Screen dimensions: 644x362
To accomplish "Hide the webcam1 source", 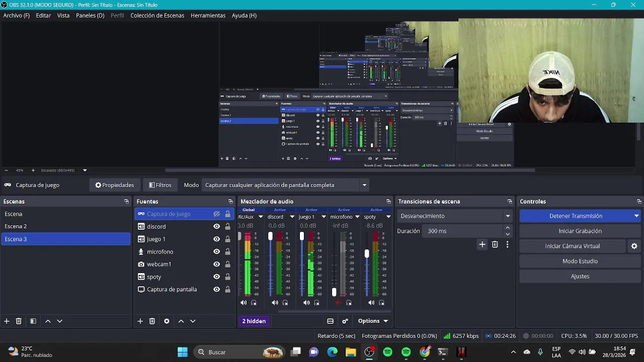I will 216,264.
